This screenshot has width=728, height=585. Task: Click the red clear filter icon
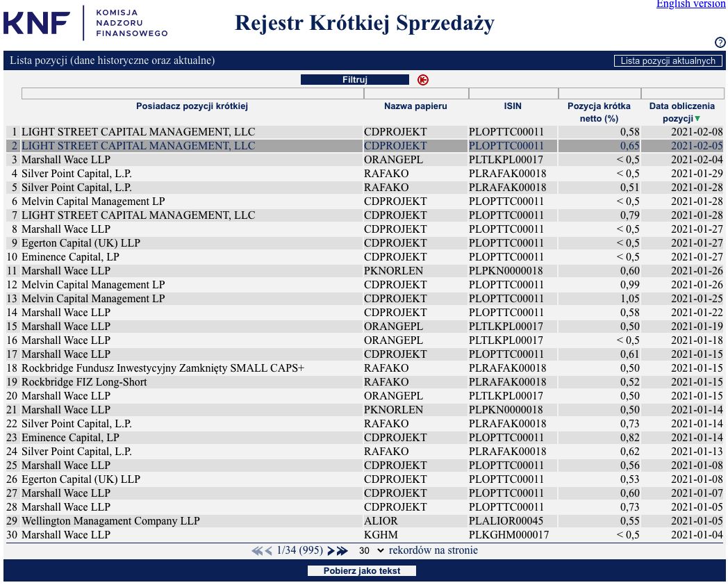[422, 80]
